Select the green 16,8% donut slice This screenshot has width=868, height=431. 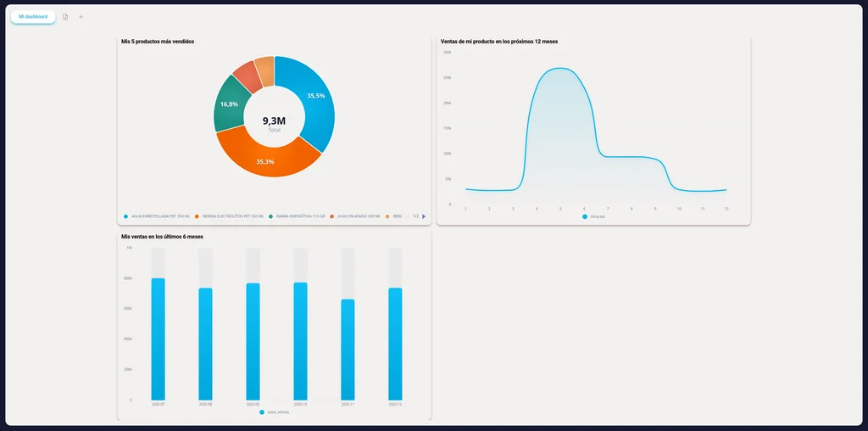coord(228,104)
